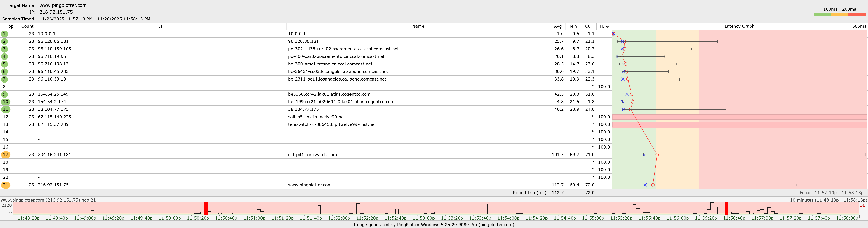Click the PL% column header
This screenshot has width=868, height=228.
pos(604,26)
